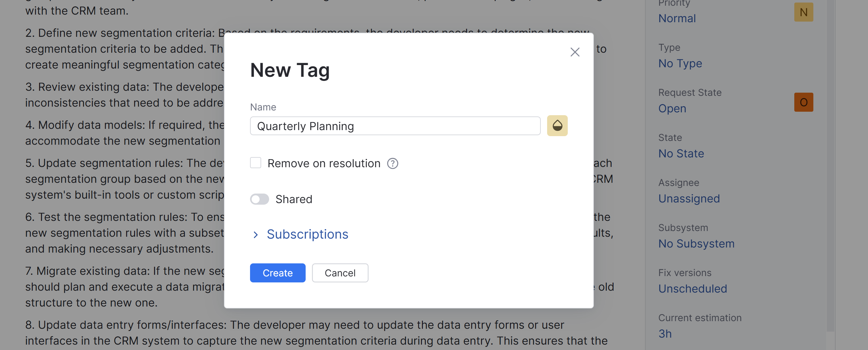Change Request State from Open

click(x=672, y=109)
